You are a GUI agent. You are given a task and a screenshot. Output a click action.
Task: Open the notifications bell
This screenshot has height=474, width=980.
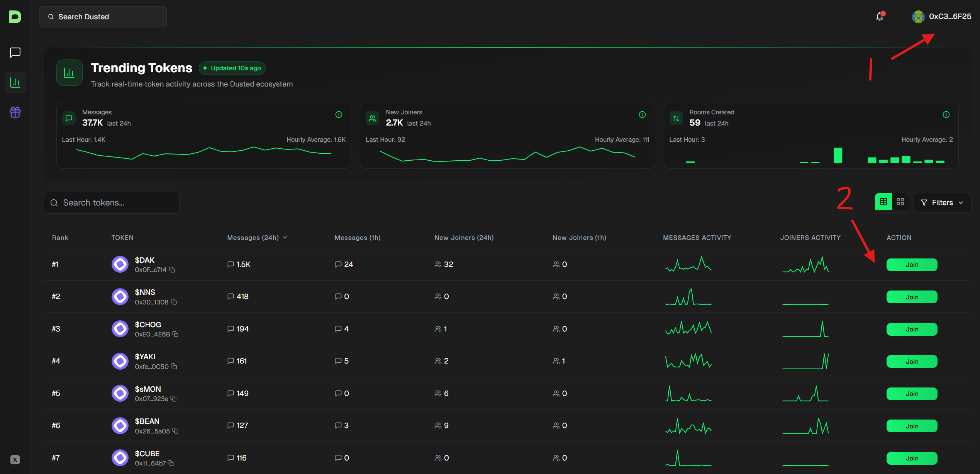pyautogui.click(x=880, y=16)
